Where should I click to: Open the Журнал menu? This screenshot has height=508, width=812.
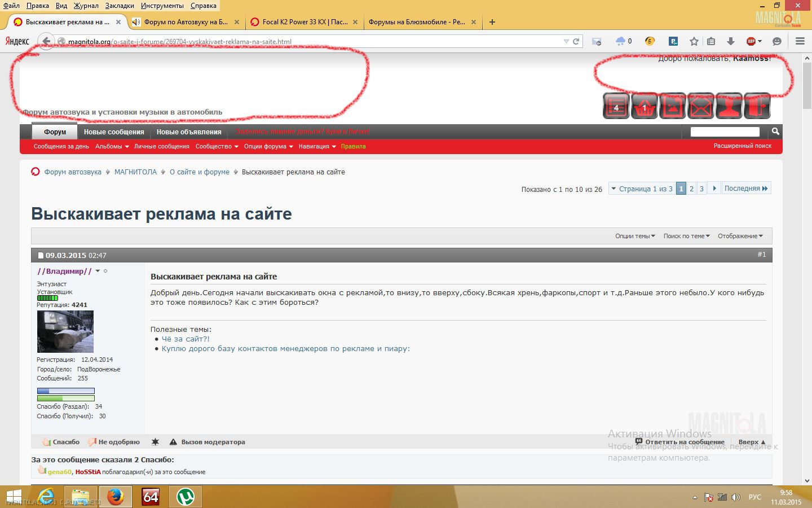[86, 6]
